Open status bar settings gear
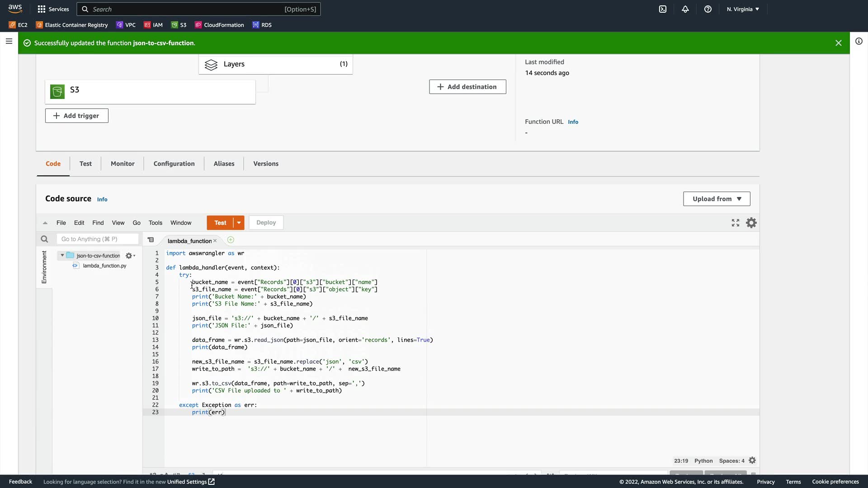This screenshot has height=488, width=868. 752,460
